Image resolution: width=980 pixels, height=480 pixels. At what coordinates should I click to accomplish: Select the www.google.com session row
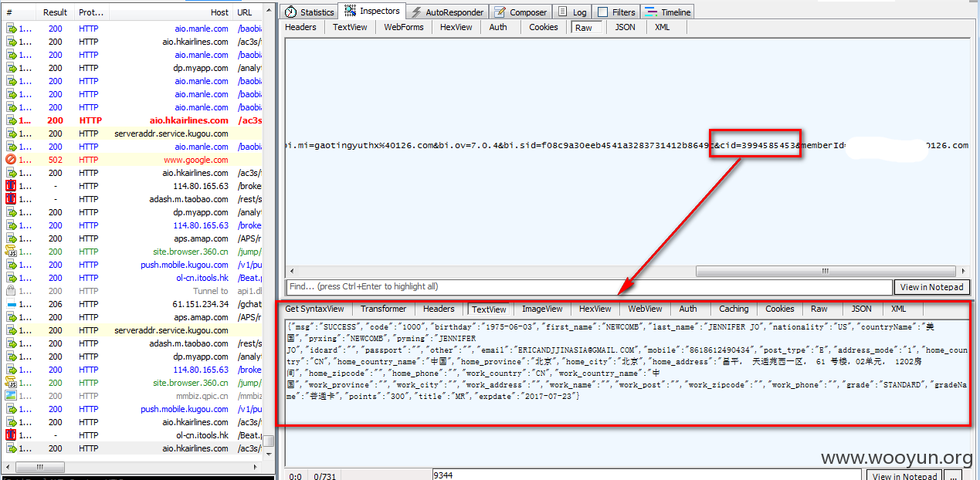(x=132, y=160)
